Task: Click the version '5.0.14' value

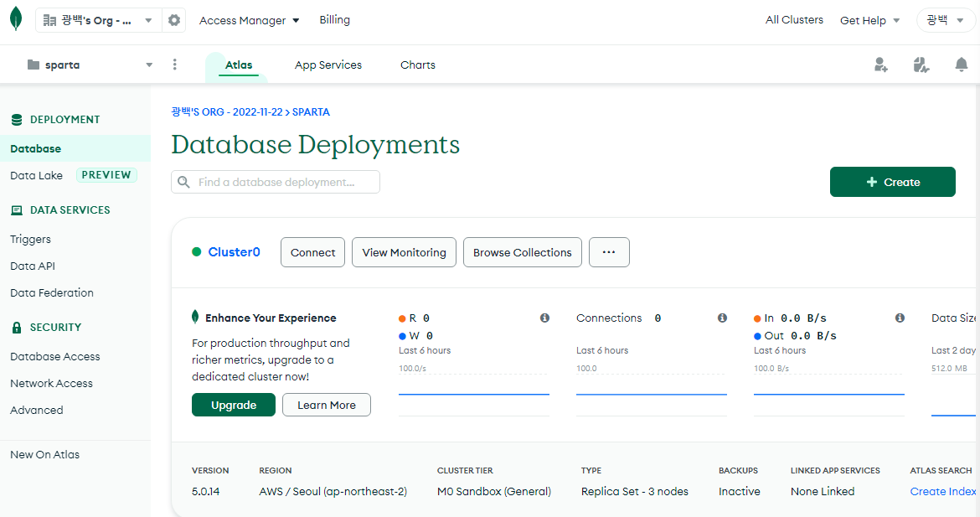Action: (205, 491)
